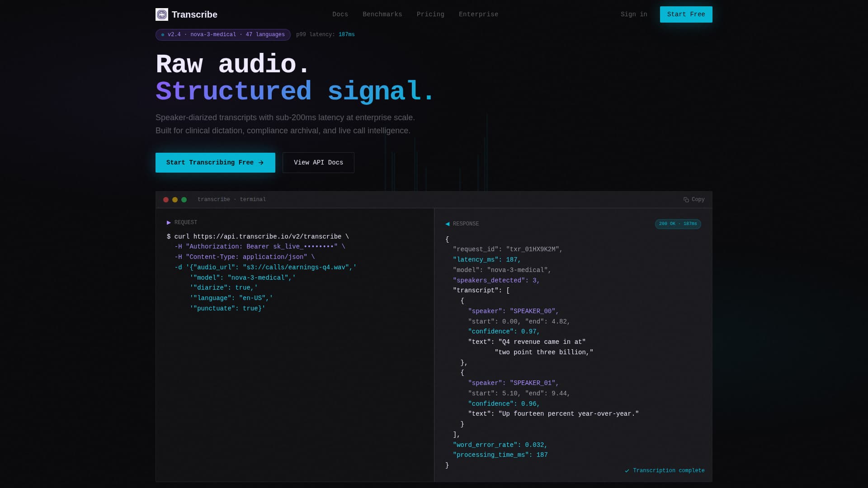Open the Docs nav link
Image resolution: width=868 pixels, height=488 pixels.
tap(340, 14)
